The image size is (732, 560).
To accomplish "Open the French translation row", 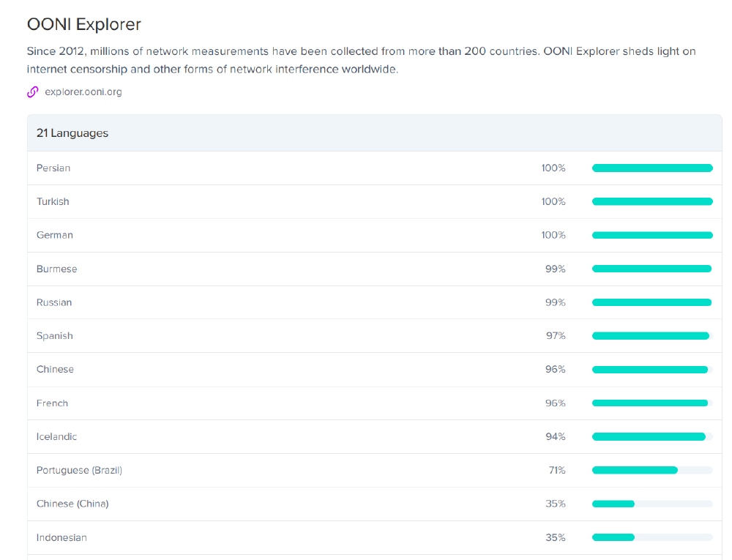I will 52,403.
